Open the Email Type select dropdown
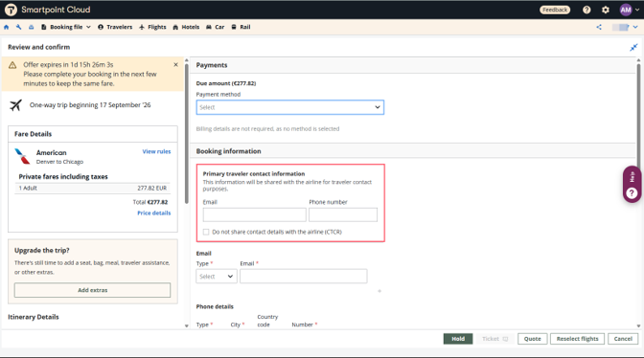This screenshot has width=644, height=358. coord(216,277)
